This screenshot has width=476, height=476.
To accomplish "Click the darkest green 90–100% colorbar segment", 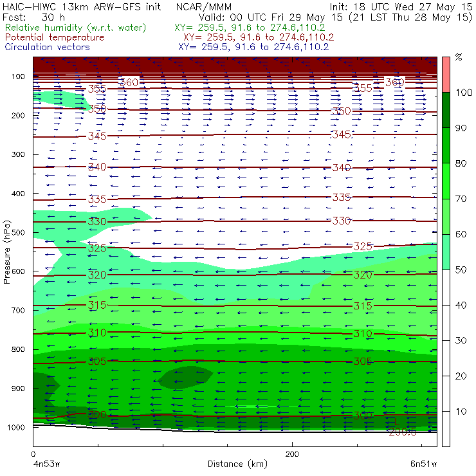I will point(446,110).
